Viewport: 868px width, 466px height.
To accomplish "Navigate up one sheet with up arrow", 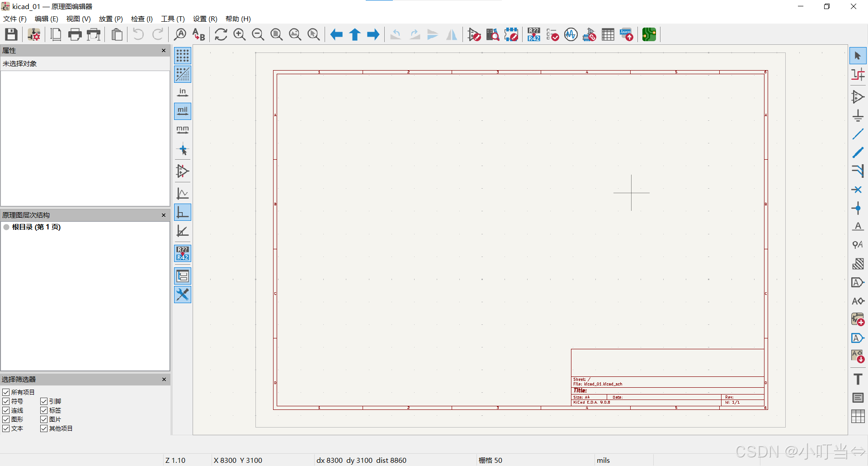I will pos(355,34).
